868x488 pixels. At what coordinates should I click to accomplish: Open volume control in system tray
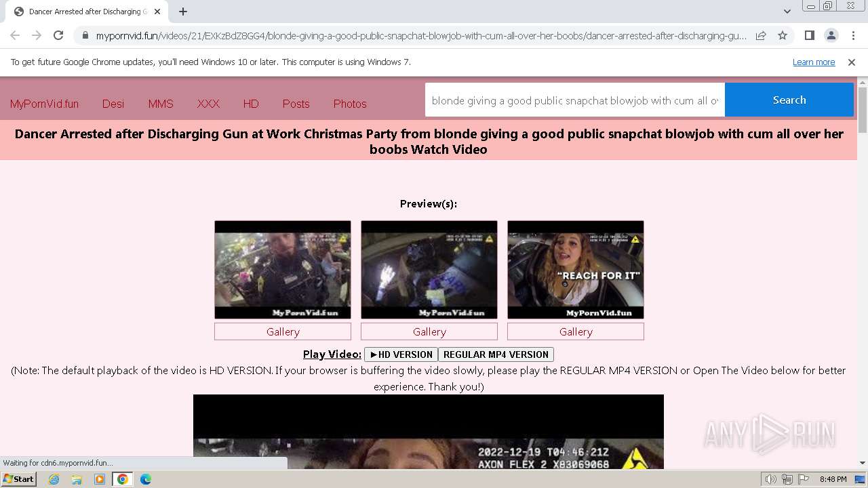click(771, 479)
